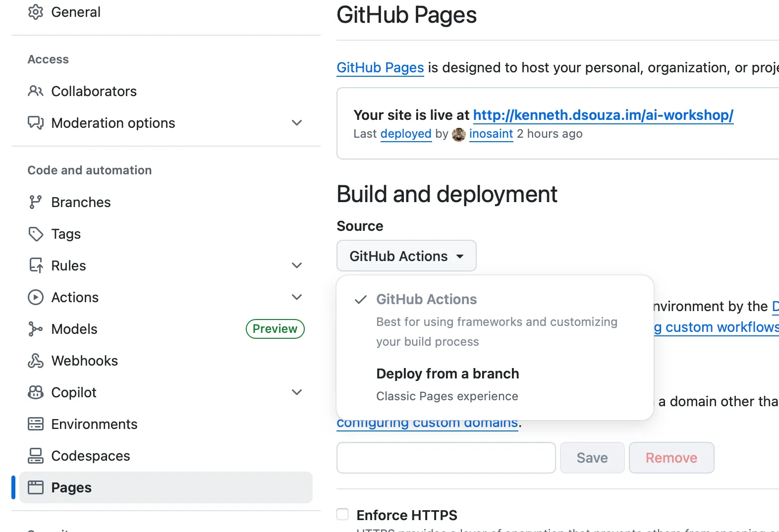The width and height of the screenshot is (779, 532).
Task: Open the GitHub Actions source dropdown
Action: point(406,256)
